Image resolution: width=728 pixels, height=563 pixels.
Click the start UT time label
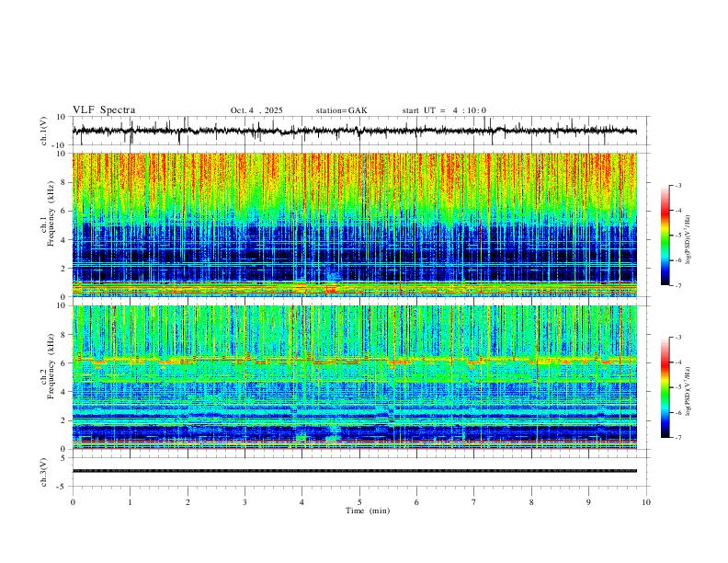[x=444, y=110]
